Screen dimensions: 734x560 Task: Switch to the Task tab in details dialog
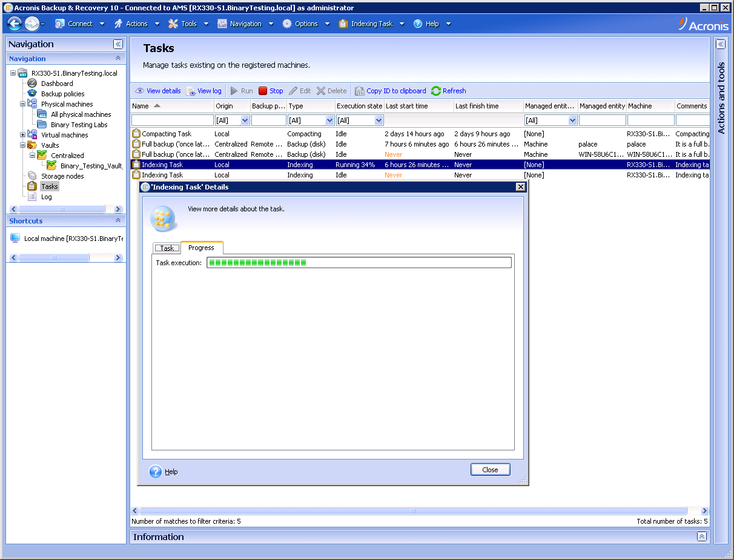167,248
